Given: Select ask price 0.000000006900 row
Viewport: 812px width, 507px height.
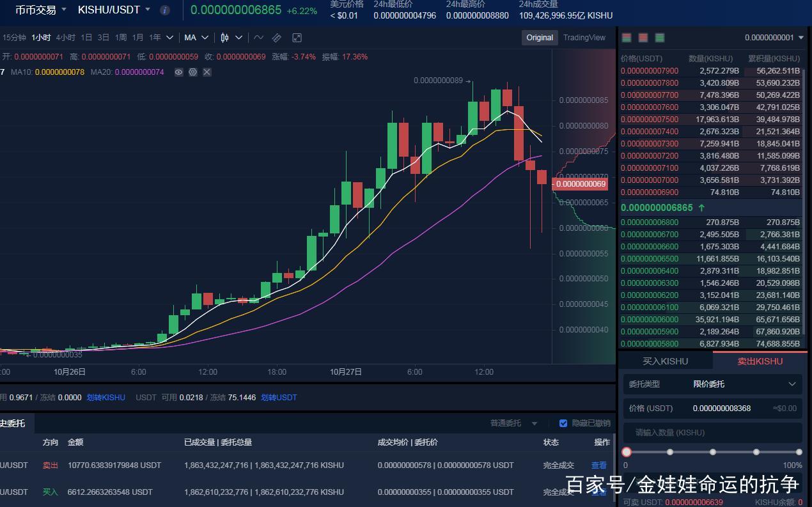Looking at the screenshot, I should click(x=710, y=192).
